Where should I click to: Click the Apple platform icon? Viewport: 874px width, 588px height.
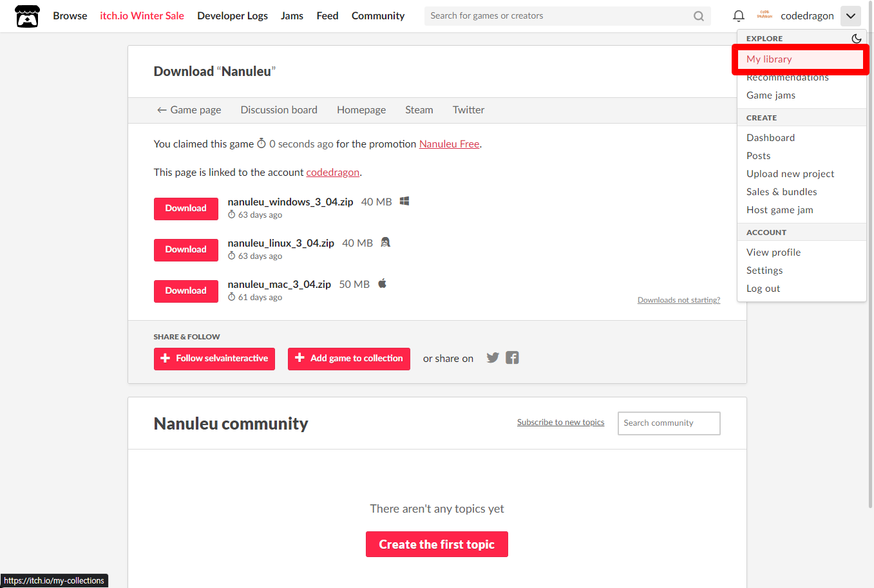pyautogui.click(x=382, y=283)
